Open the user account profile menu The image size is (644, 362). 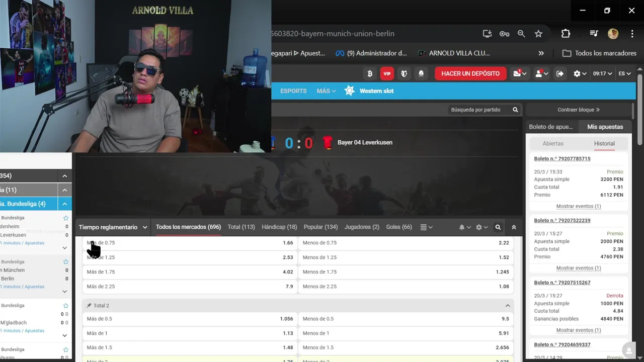coord(541,73)
